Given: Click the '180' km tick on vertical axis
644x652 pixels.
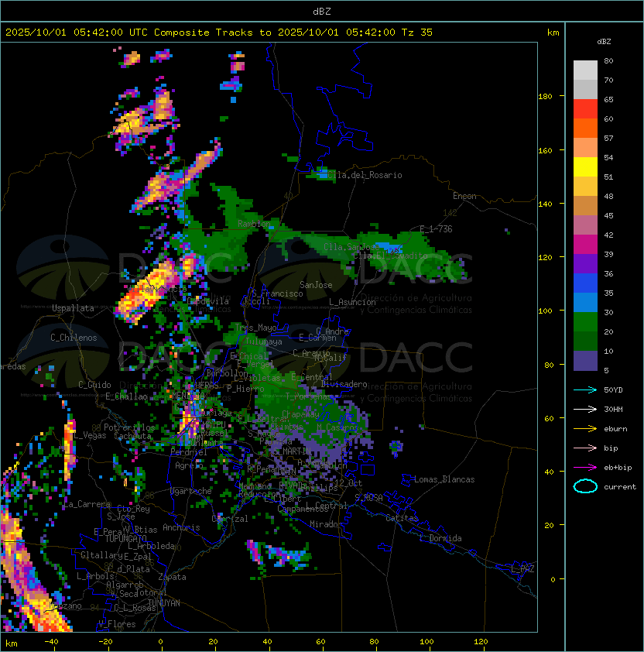Looking at the screenshot, I should point(545,97).
